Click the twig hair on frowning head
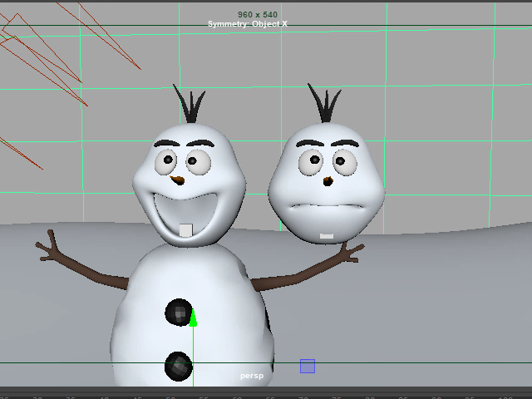Screen dimensions: 532x399 click(x=324, y=106)
